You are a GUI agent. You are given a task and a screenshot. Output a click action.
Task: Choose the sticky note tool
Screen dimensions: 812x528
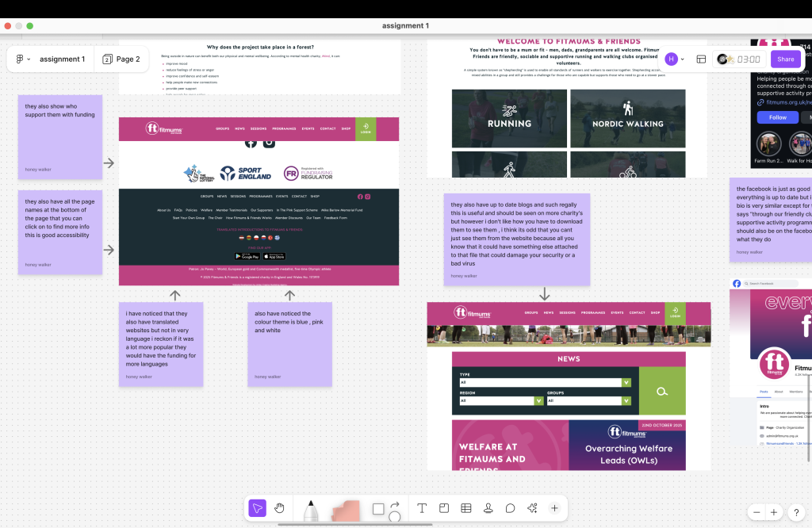pyautogui.click(x=346, y=510)
